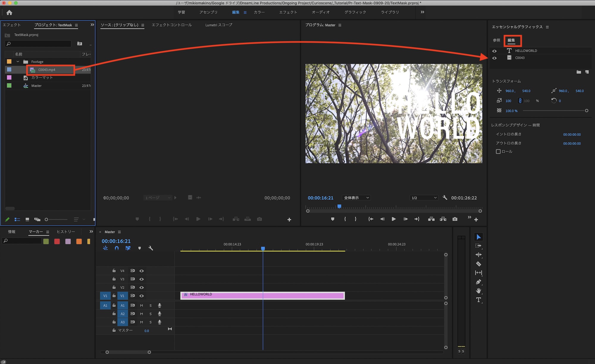Image resolution: width=595 pixels, height=364 pixels.
Task: Select the Type tool in the tools panel
Action: click(x=478, y=300)
